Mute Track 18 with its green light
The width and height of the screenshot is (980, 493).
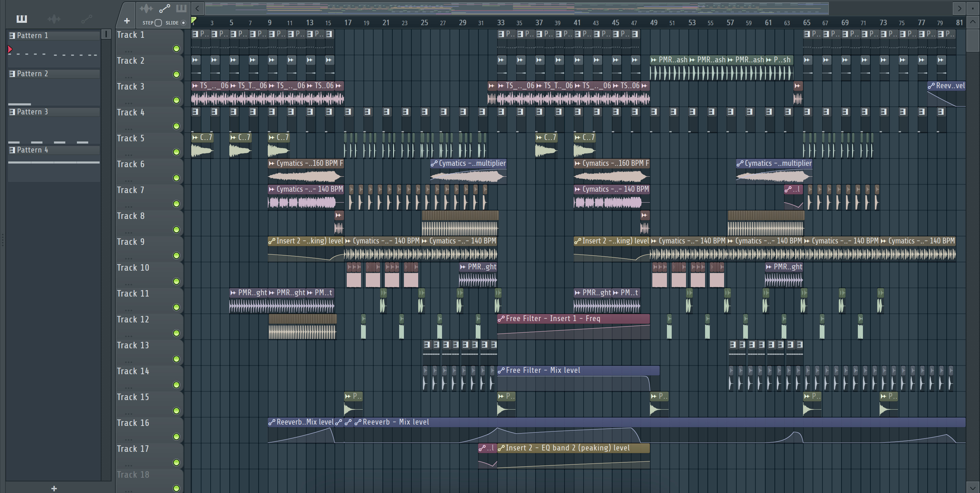(176, 488)
